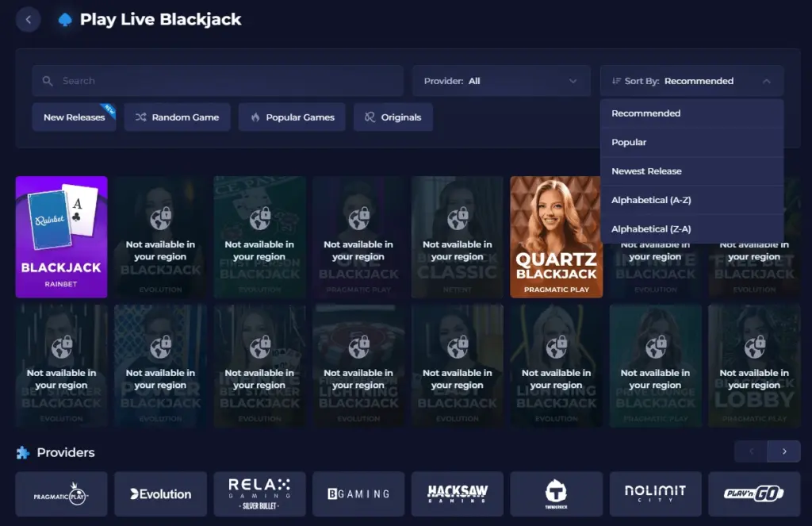Choose Popular sort option
The height and width of the screenshot is (526, 812).
pos(691,143)
